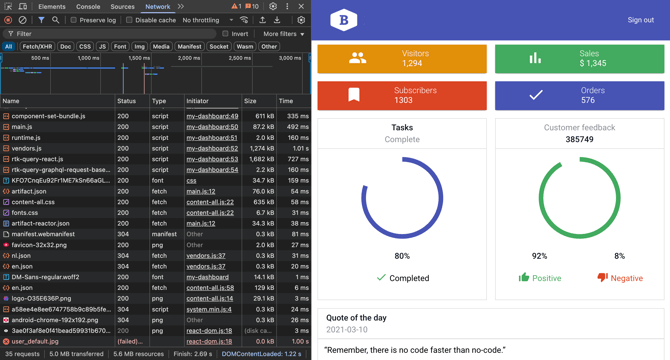Open initiator link main.js:12 for artifact.json

pos(200,191)
